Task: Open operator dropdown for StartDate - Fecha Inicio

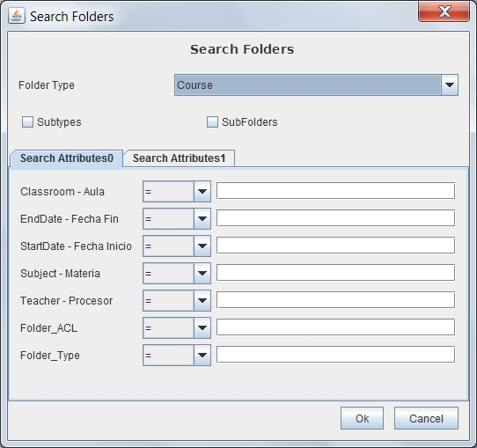Action: pos(177,246)
